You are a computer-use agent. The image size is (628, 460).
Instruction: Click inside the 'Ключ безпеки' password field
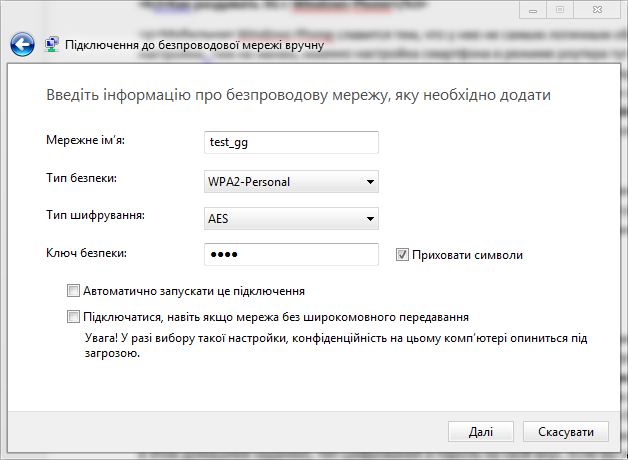290,255
